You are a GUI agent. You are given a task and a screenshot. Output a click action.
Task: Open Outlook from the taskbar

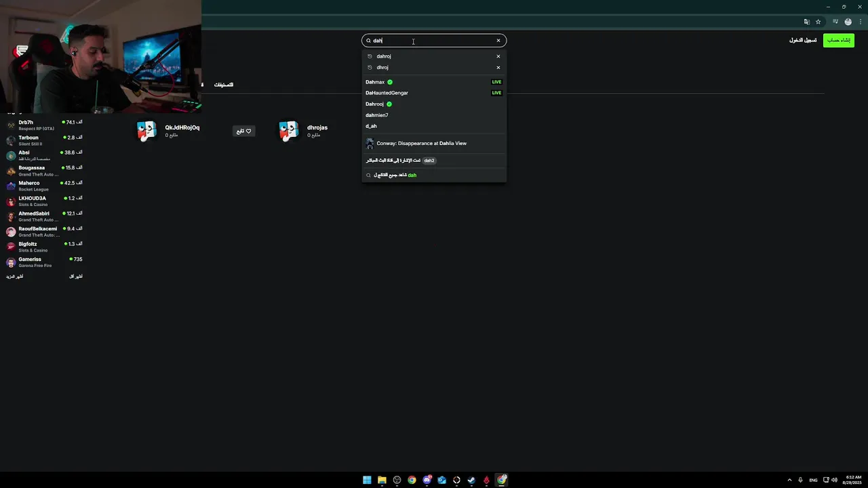point(441,480)
